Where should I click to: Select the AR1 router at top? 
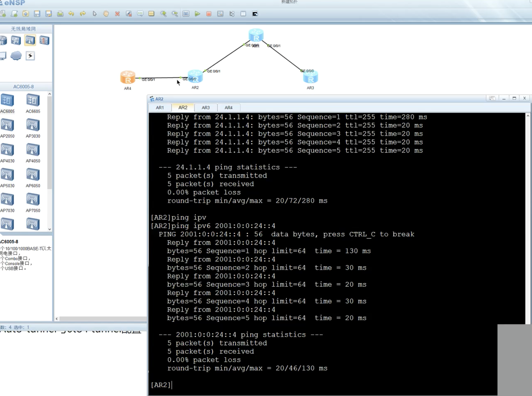click(256, 35)
